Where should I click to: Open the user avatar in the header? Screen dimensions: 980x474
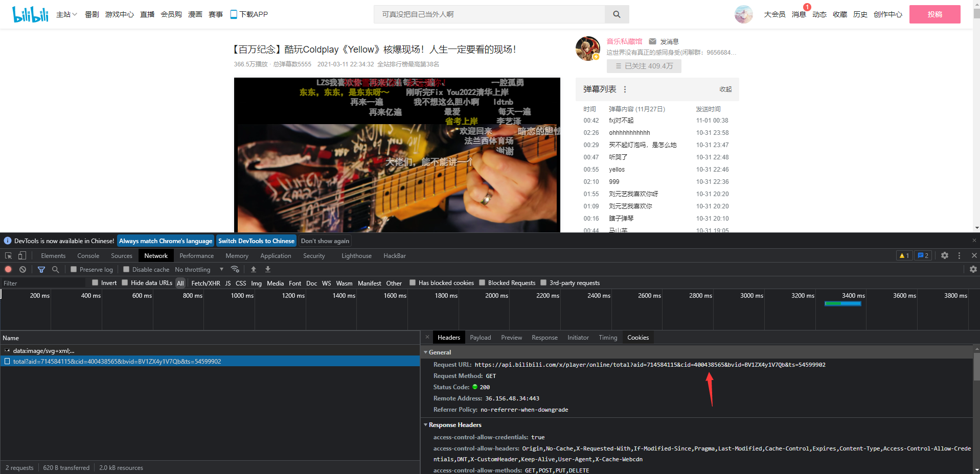(x=744, y=14)
